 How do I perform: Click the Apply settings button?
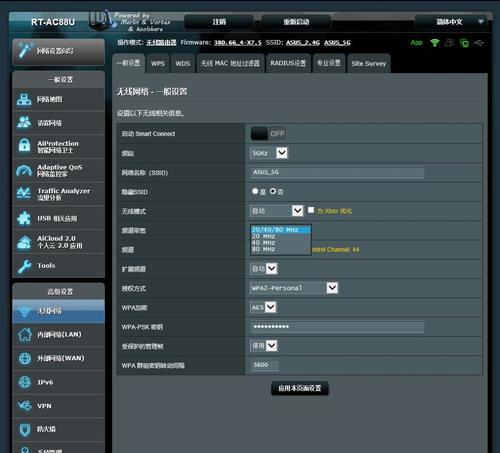(300, 388)
